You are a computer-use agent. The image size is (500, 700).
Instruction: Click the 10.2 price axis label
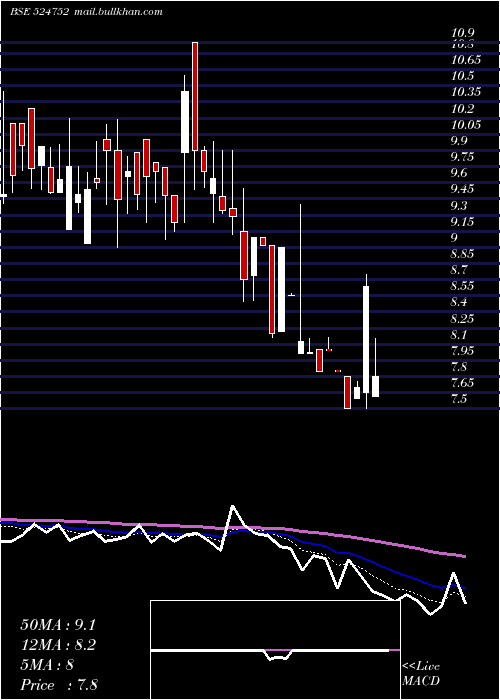462,108
